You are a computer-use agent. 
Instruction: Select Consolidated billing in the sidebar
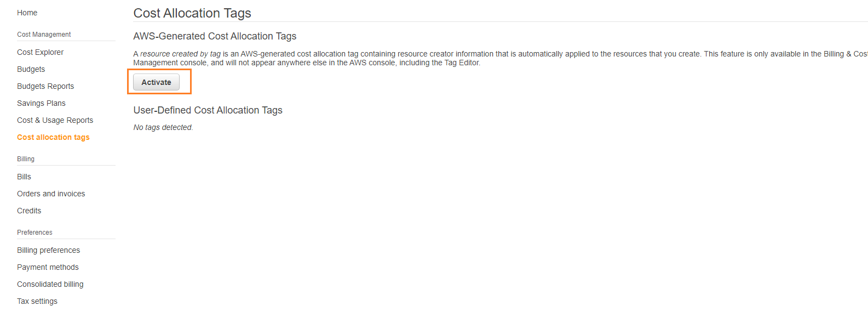[50, 284]
